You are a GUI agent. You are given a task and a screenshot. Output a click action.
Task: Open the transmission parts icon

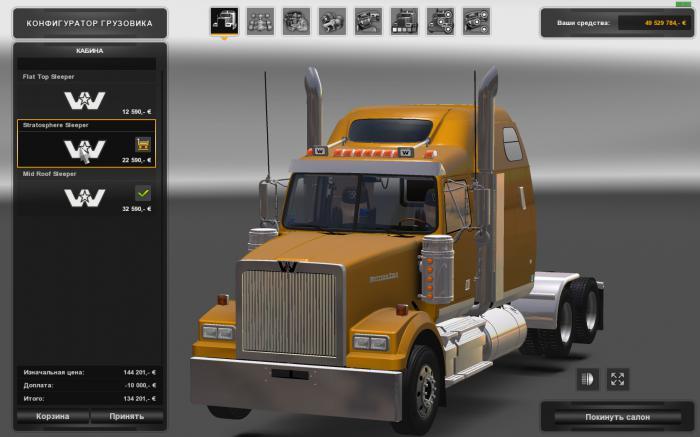[x=332, y=21]
